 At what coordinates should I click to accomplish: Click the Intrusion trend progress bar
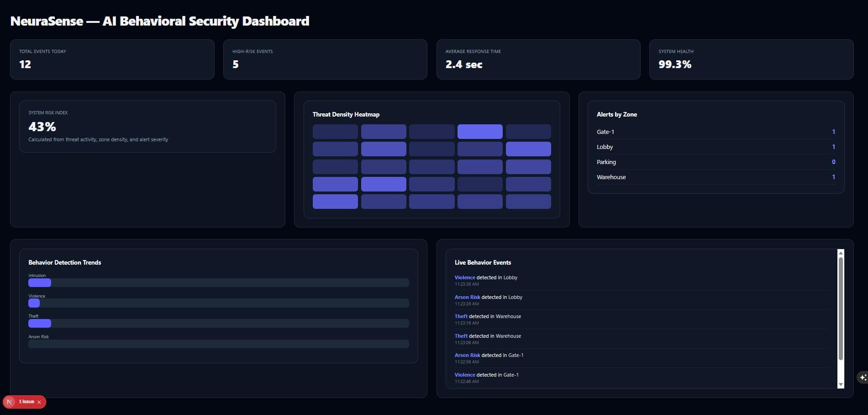(219, 283)
